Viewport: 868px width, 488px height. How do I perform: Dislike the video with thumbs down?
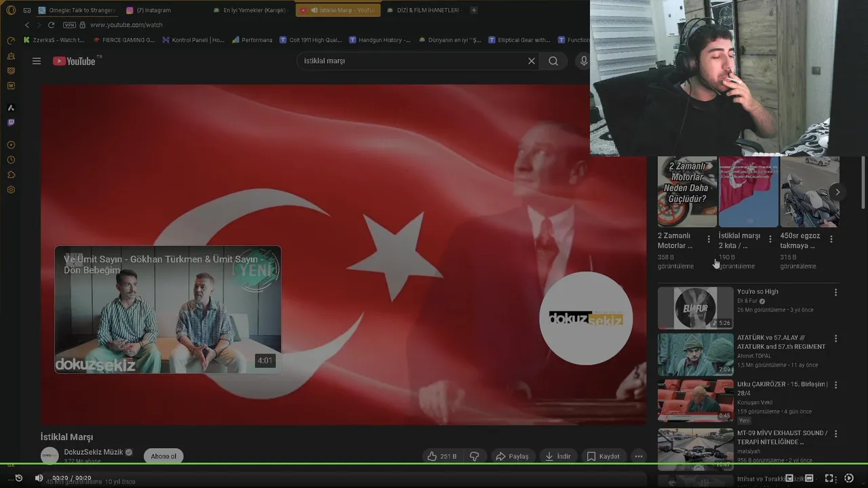point(475,456)
